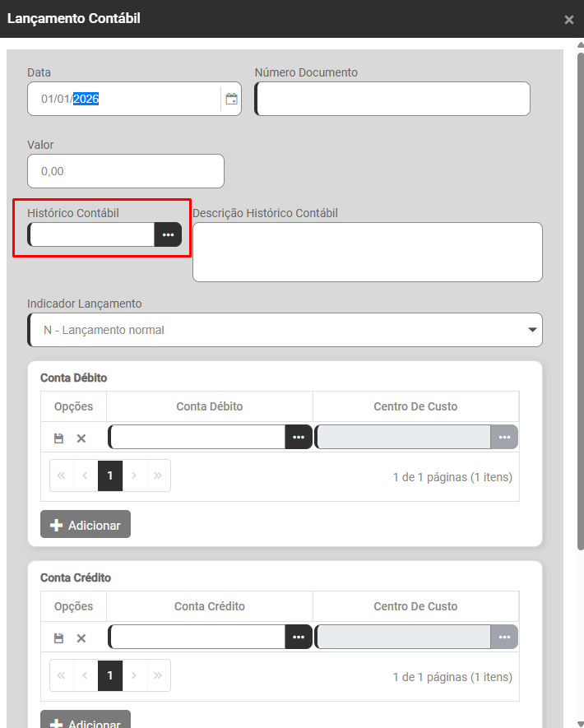Focus the Valor amount field

click(x=126, y=171)
